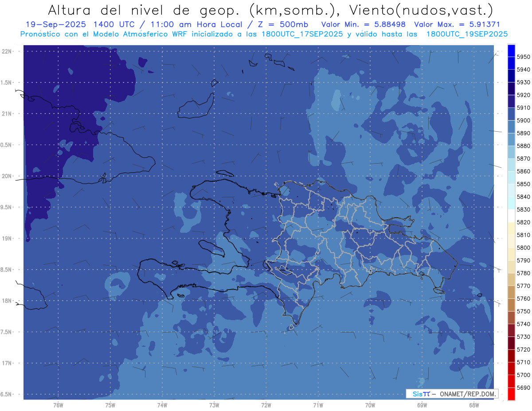Click the SisPI ONAMET/REP.DOM. label

pyautogui.click(x=452, y=394)
